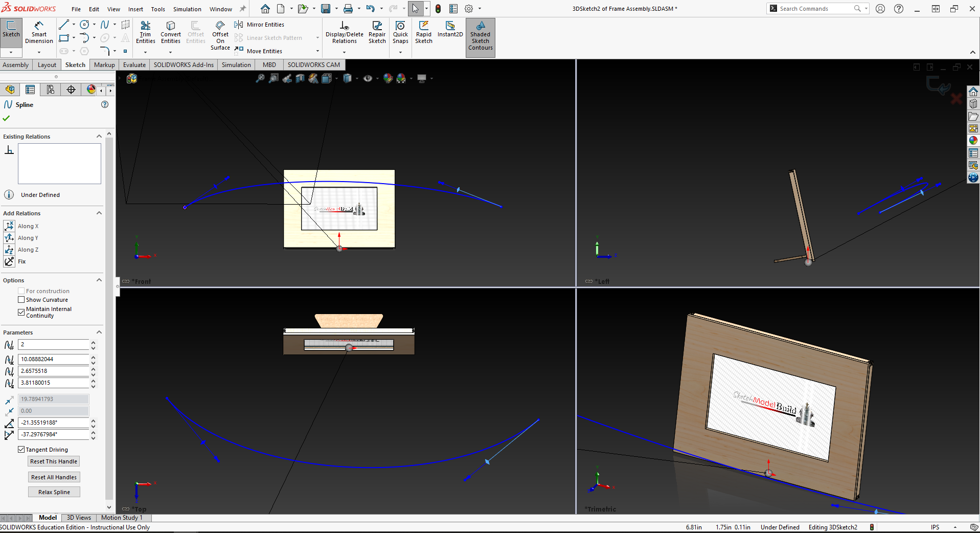Open the Insert menu
This screenshot has width=980, height=533.
click(x=135, y=9)
